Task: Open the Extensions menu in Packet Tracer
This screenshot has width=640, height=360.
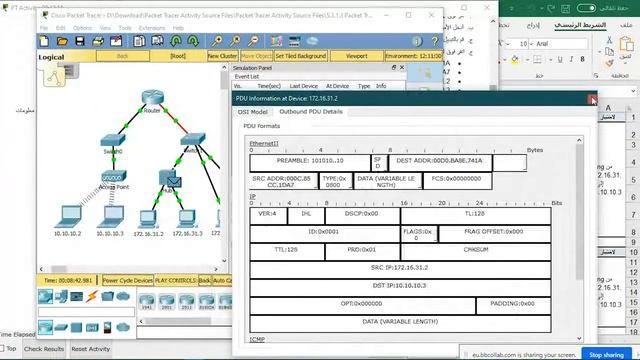Action: 152,28
